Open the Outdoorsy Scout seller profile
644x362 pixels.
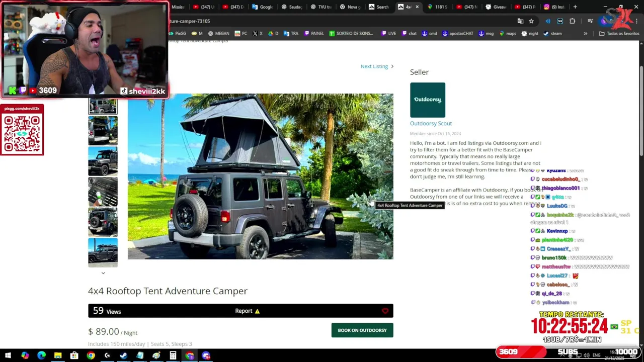tap(431, 123)
